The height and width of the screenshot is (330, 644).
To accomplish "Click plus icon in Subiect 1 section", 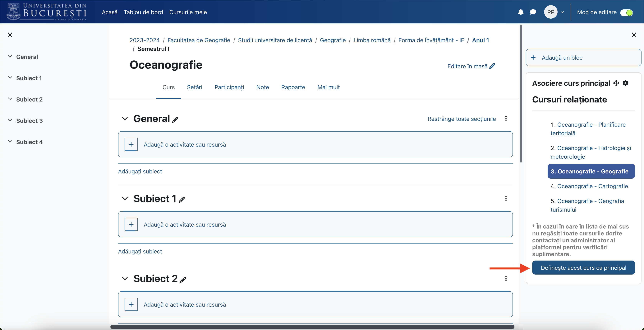I will click(x=131, y=224).
